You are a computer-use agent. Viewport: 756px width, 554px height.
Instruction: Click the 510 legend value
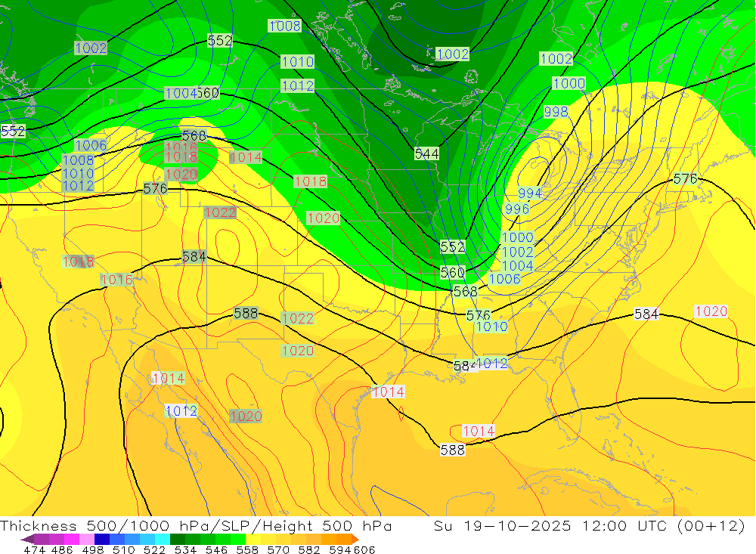124,549
